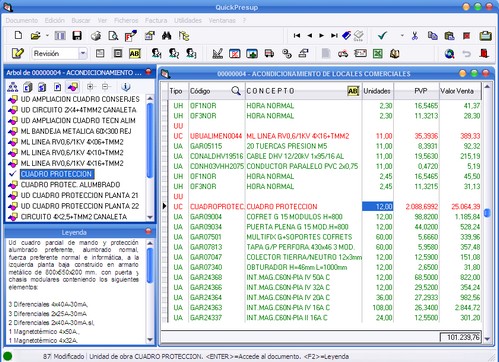Click the Valor Venta column header
The width and height of the screenshot is (499, 362).
[x=460, y=91]
